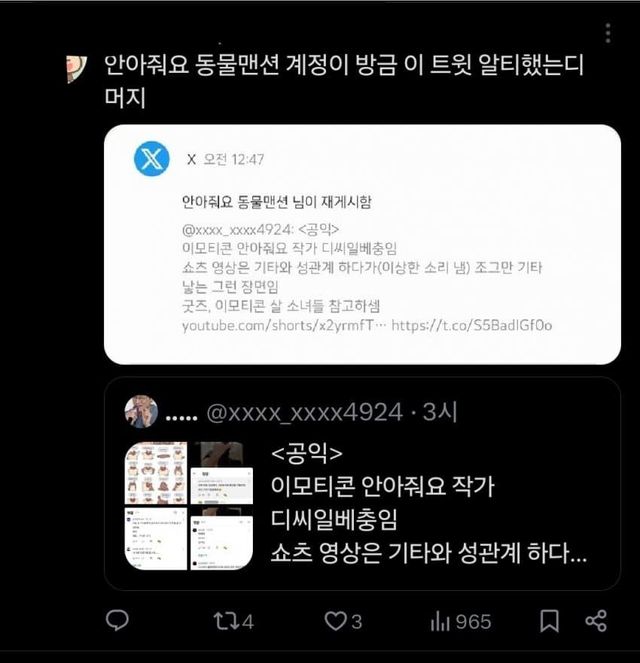Click the tweet author's profile avatar
This screenshot has height=663, width=640.
pos(77,69)
